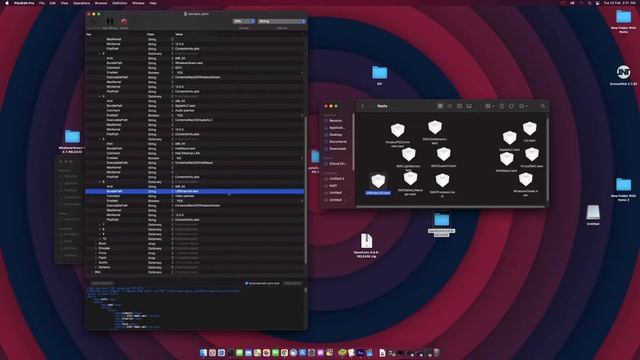The height and width of the screenshot is (360, 640).
Task: Select the Lilu.kext file icon
Action: (529, 129)
